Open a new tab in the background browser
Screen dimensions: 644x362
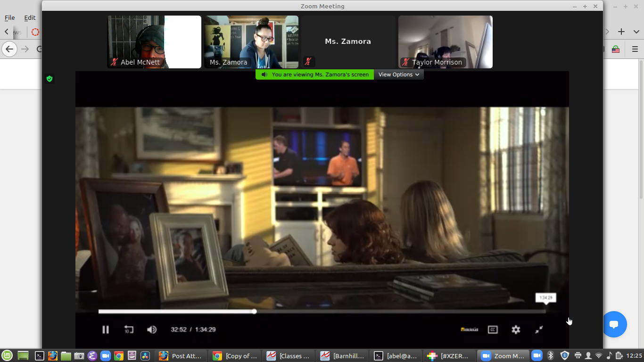coord(621,32)
